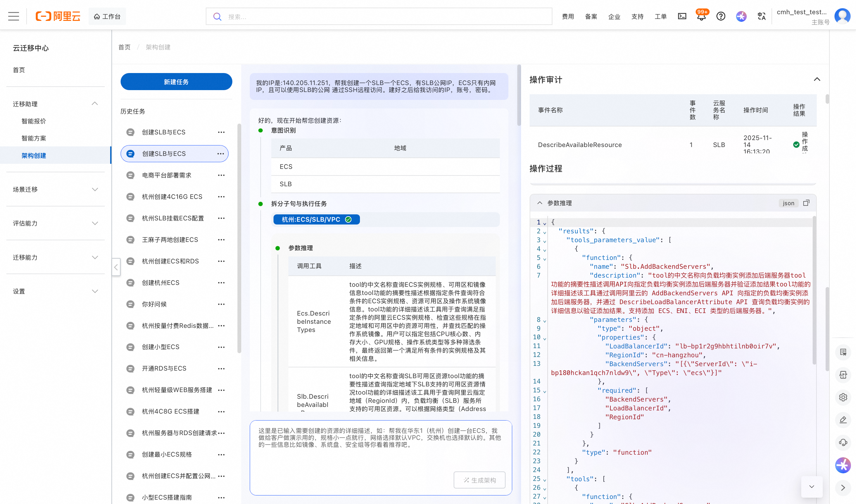Open the Cloud Shell terminal icon

pyautogui.click(x=682, y=16)
